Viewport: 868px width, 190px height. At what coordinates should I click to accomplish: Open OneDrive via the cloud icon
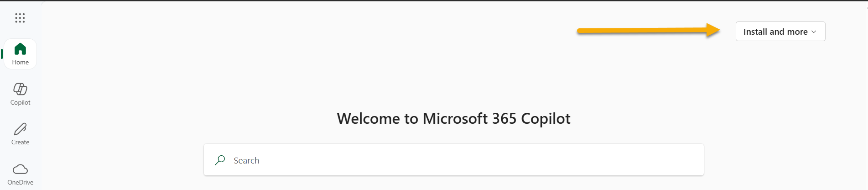pos(20,169)
